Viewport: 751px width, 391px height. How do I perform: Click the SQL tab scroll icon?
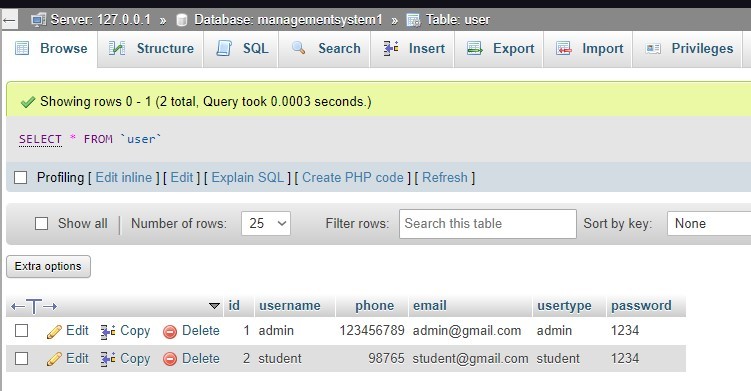pyautogui.click(x=224, y=48)
